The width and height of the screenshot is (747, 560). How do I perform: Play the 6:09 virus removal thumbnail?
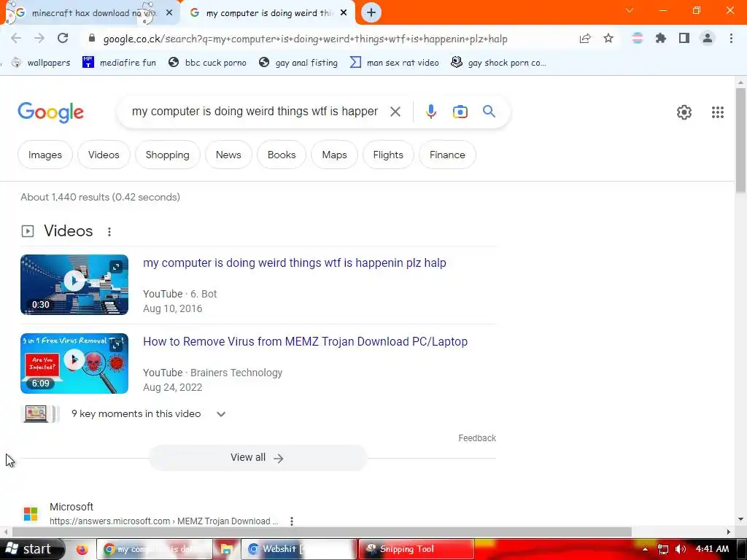[x=74, y=363]
